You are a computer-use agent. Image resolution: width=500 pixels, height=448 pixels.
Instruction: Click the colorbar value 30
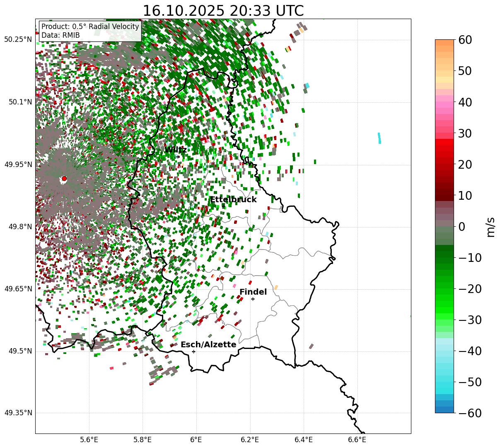(x=465, y=133)
